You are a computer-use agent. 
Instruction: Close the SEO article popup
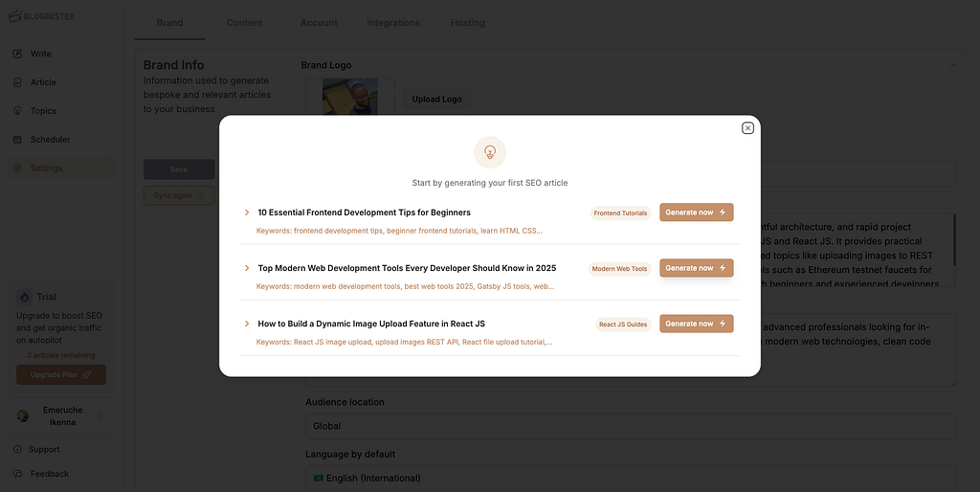747,128
